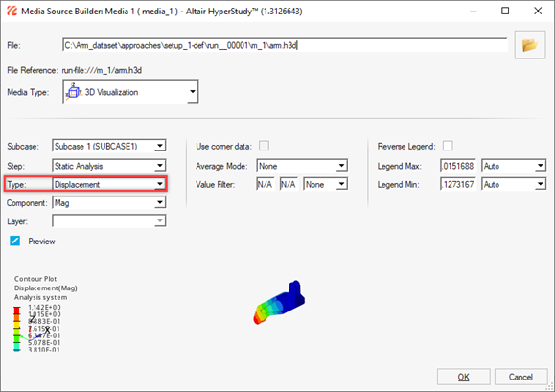Close the Media Source Builder dialog
Image resolution: width=555 pixels, height=392 pixels.
pos(538,11)
